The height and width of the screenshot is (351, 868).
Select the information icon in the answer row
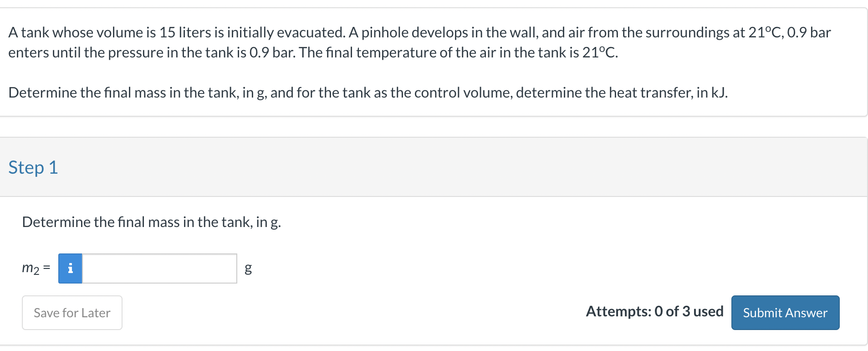(x=70, y=268)
